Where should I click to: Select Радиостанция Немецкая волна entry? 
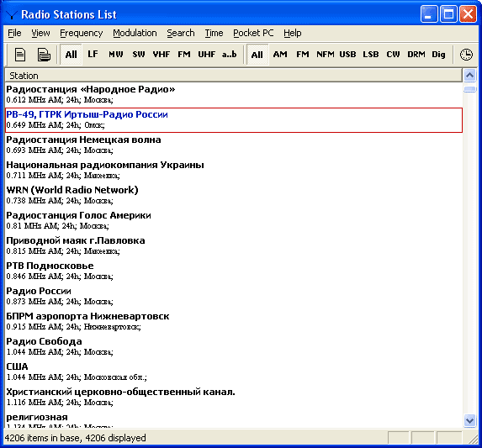pos(234,145)
